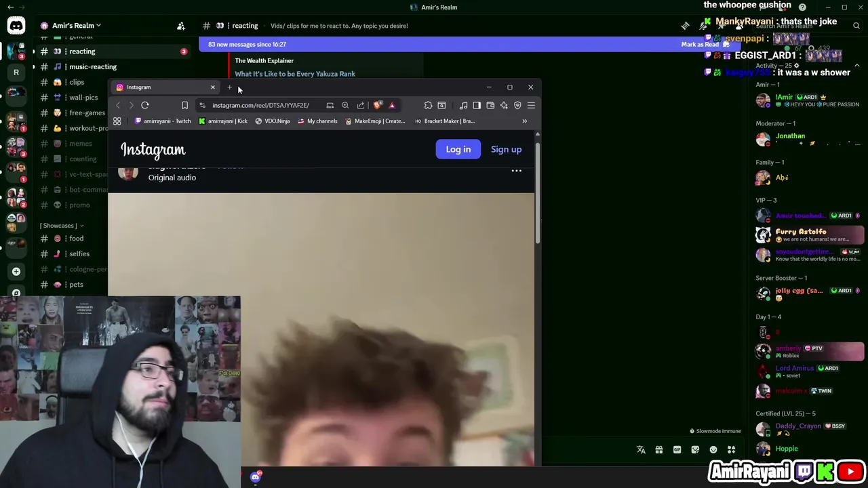Send a gift with the gift icon

coord(659,449)
